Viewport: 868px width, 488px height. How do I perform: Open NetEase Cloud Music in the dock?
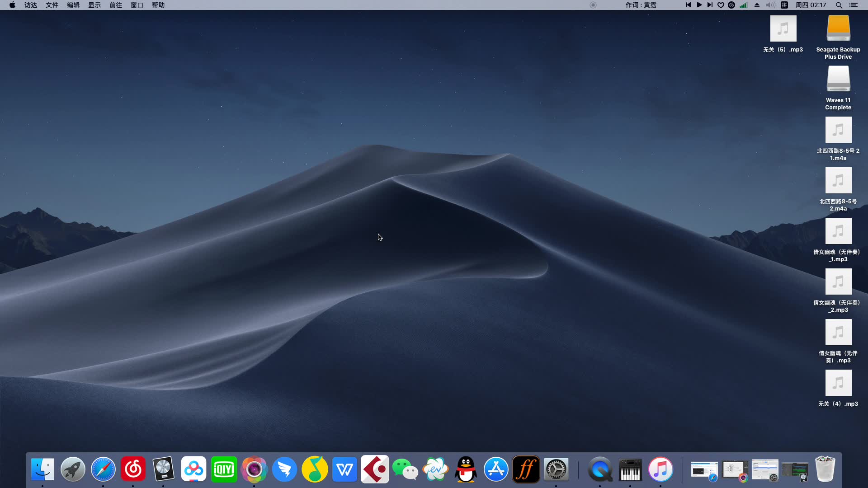[x=133, y=469]
